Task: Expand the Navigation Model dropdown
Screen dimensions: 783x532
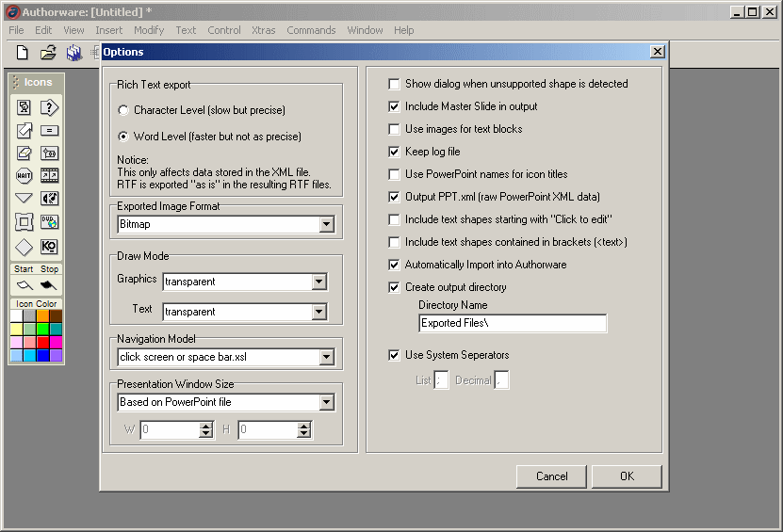Action: 326,357
